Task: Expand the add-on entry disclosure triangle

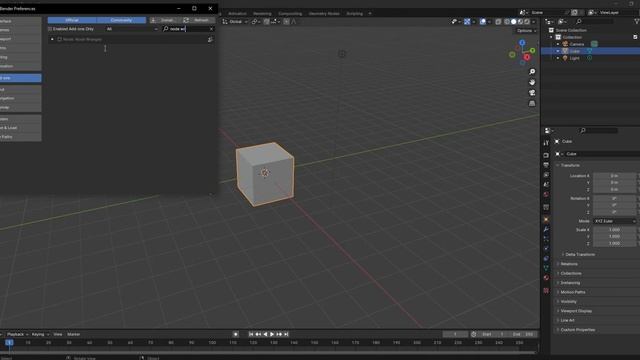Action: tap(52, 40)
